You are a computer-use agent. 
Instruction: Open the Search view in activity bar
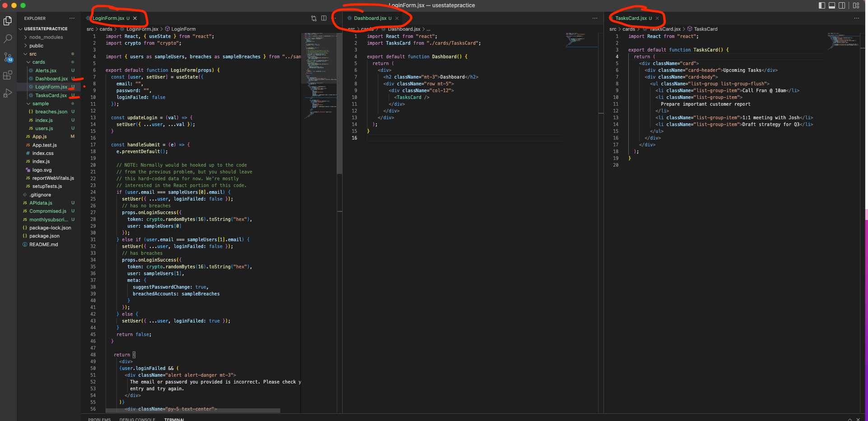point(8,39)
